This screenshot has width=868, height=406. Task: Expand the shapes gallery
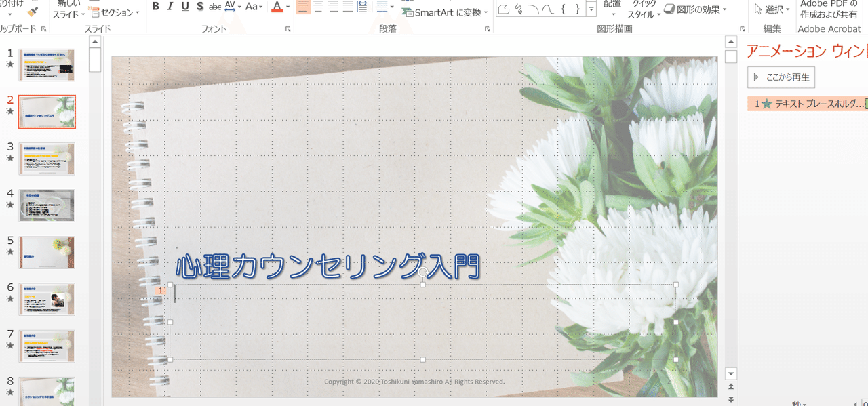pyautogui.click(x=591, y=9)
